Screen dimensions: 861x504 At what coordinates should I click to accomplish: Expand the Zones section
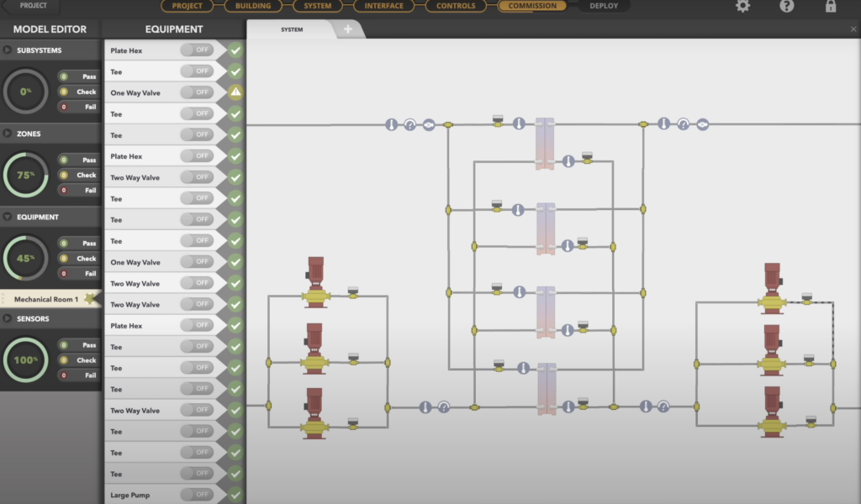point(8,134)
